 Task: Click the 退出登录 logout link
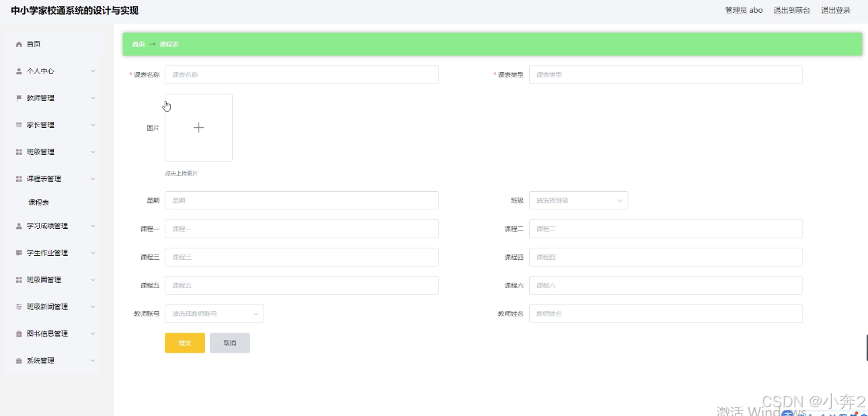836,10
